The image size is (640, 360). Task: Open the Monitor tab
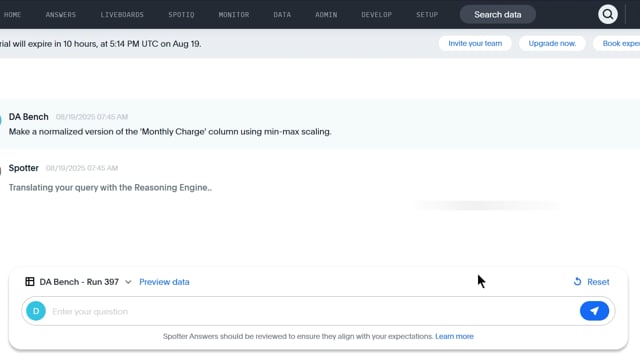233,15
